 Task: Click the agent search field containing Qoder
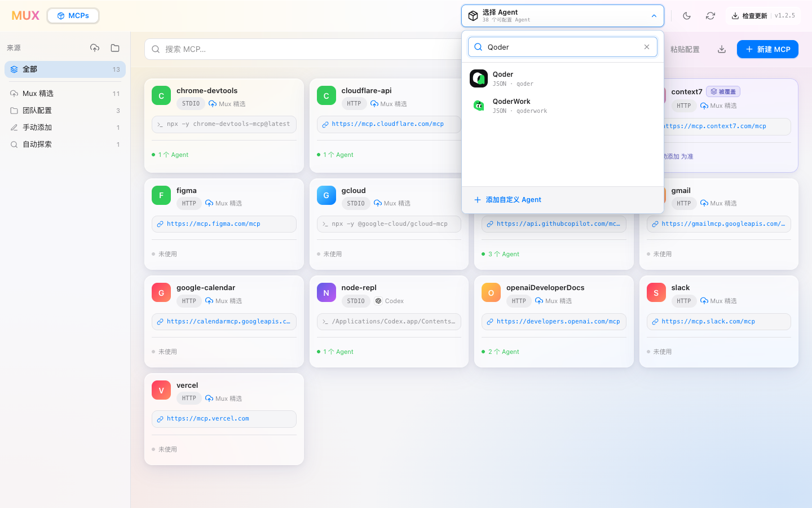pyautogui.click(x=563, y=47)
